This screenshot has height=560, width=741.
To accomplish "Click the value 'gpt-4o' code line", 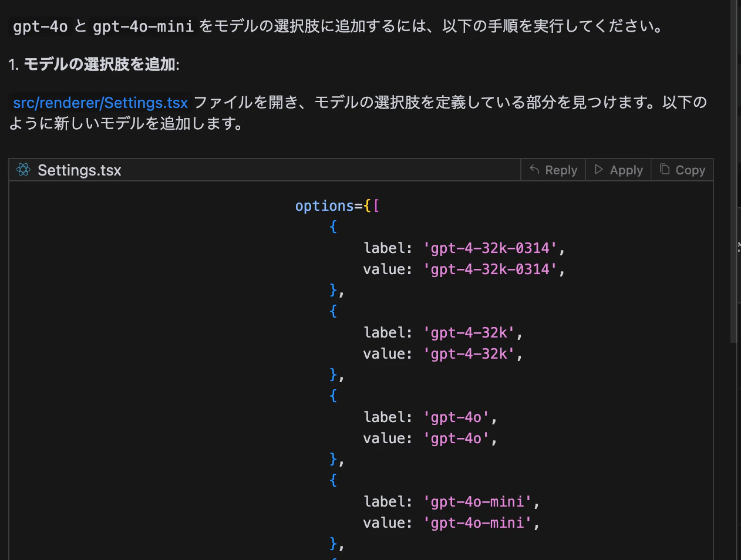I will 430,438.
